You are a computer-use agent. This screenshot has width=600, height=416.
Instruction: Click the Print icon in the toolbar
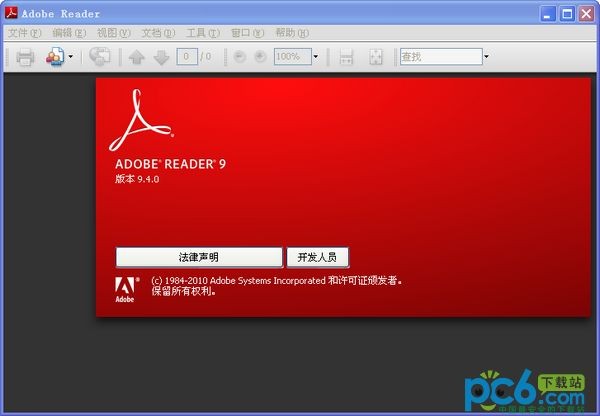pos(25,57)
